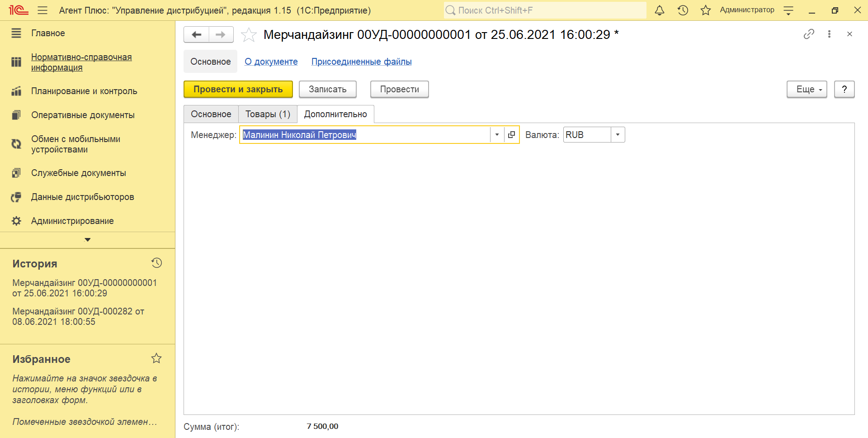
Task: Click the global search field
Action: pos(545,10)
